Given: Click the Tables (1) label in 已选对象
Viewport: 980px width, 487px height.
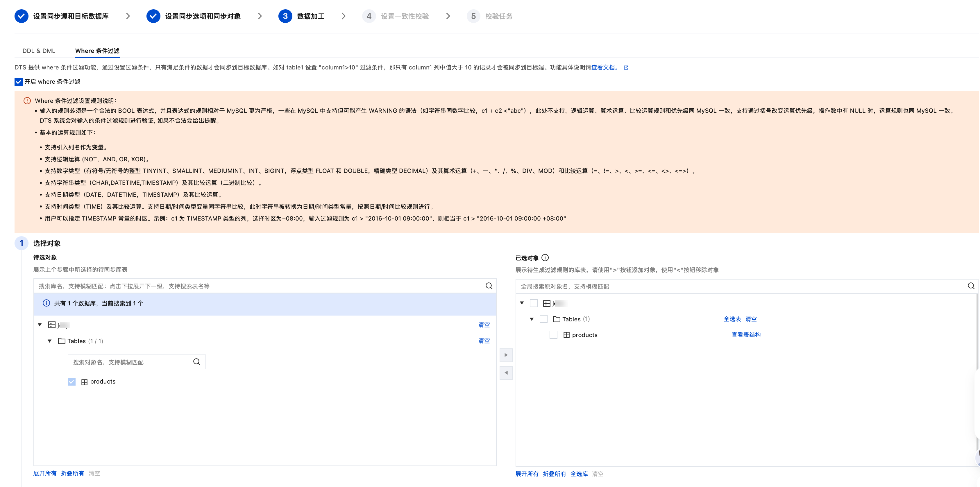Looking at the screenshot, I should (x=576, y=319).
